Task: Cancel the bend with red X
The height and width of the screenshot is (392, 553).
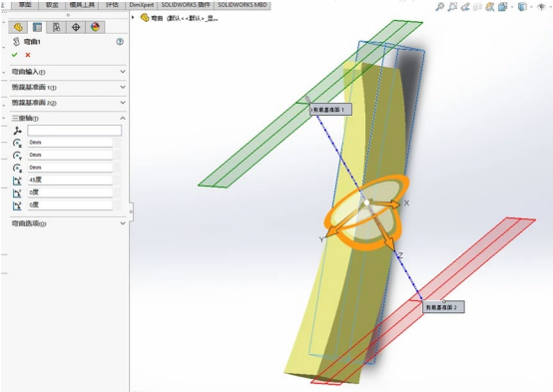Action: coord(28,55)
